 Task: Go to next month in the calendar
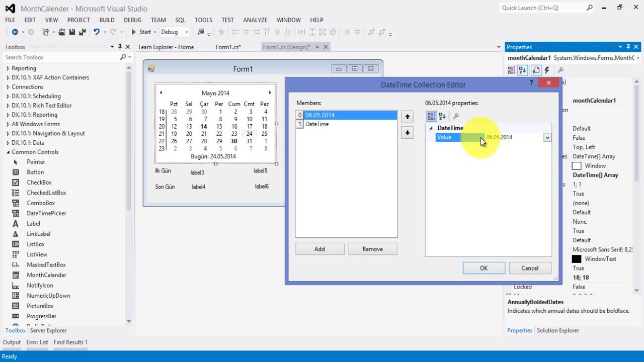(x=270, y=93)
